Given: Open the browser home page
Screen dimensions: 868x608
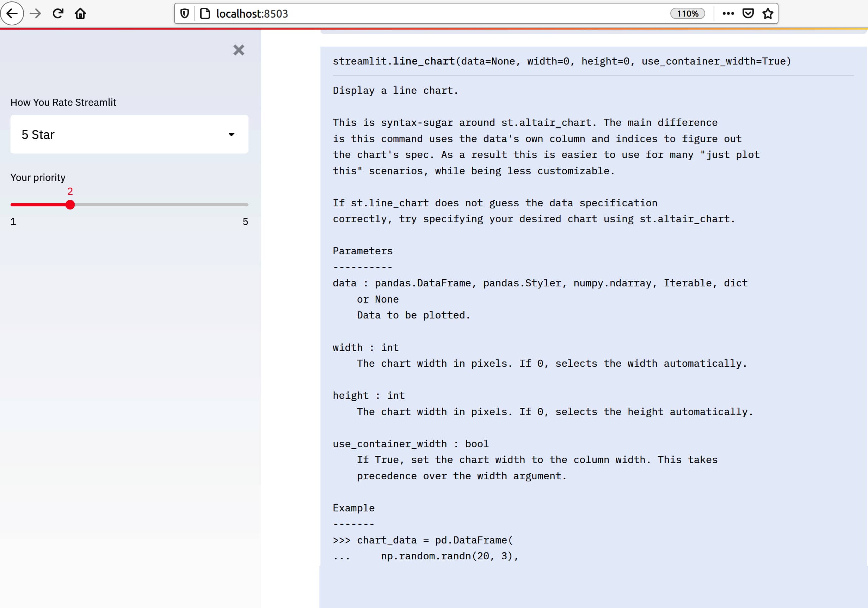Looking at the screenshot, I should [x=80, y=14].
